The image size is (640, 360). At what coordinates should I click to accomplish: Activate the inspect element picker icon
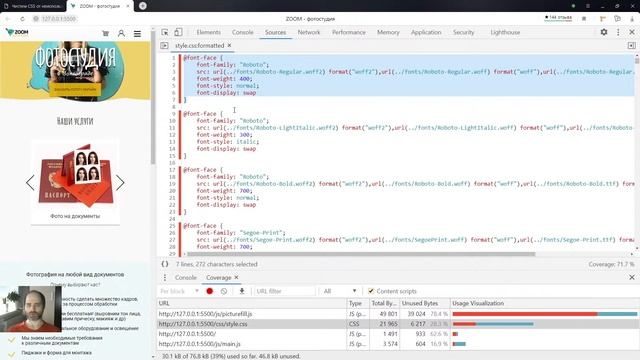pos(165,32)
